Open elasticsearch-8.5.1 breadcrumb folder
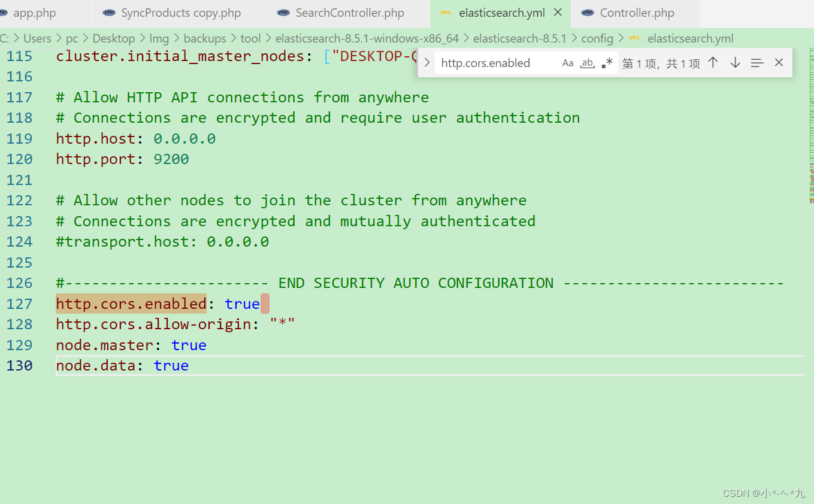 (520, 38)
